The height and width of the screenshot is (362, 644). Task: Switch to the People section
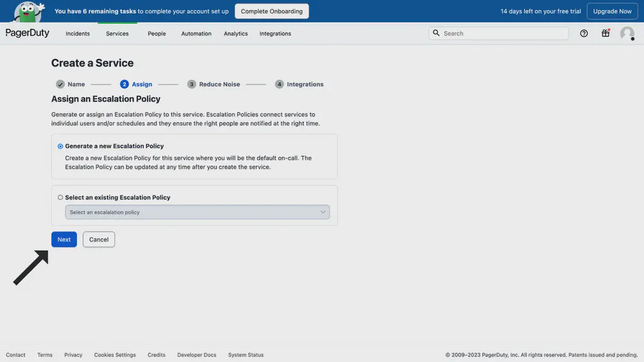157,33
